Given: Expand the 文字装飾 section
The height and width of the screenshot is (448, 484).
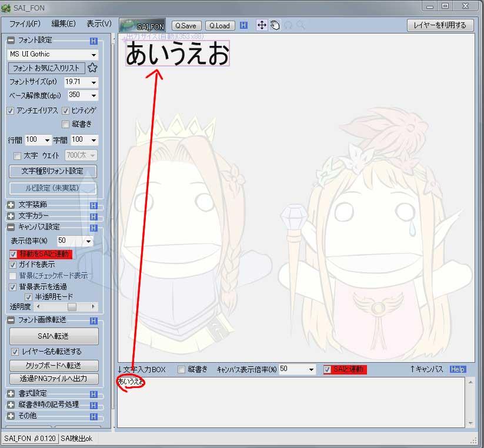Looking at the screenshot, I should click(x=11, y=205).
